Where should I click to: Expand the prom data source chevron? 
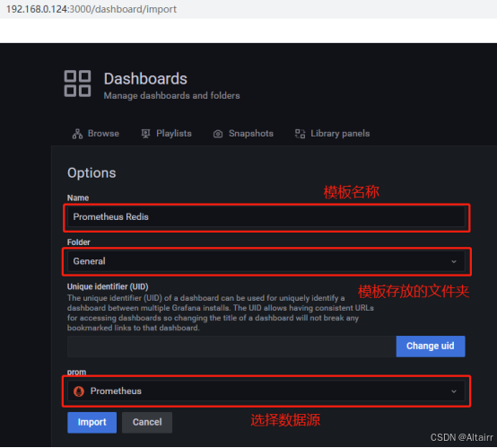[454, 391]
